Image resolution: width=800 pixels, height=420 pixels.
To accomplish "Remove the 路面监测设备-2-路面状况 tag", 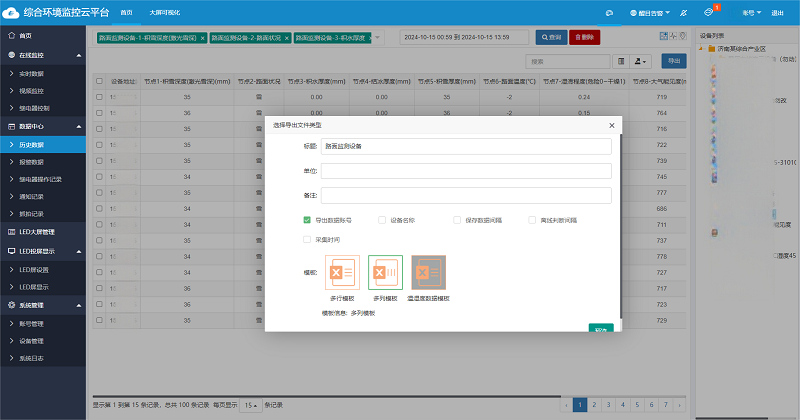I will click(x=287, y=37).
